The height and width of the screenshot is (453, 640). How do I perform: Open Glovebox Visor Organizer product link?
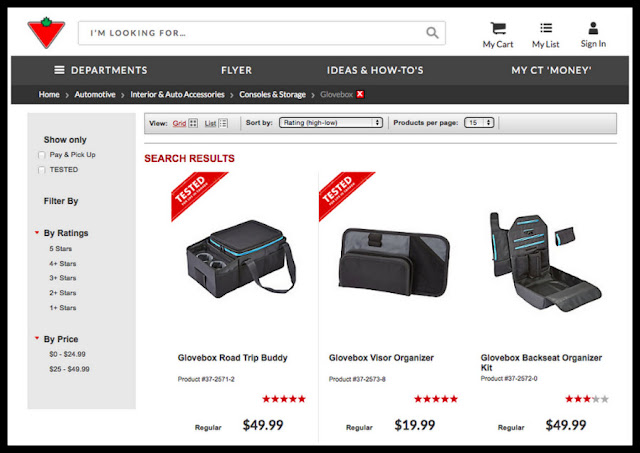click(x=381, y=358)
